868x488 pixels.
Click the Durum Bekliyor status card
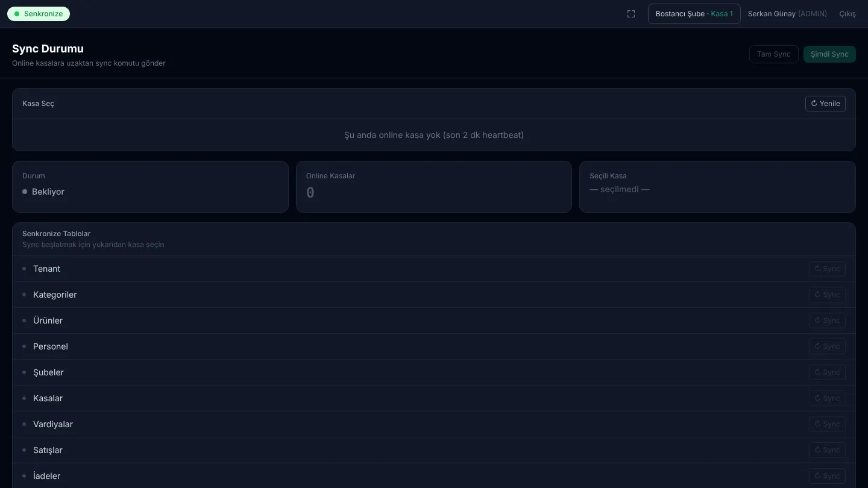pos(150,187)
